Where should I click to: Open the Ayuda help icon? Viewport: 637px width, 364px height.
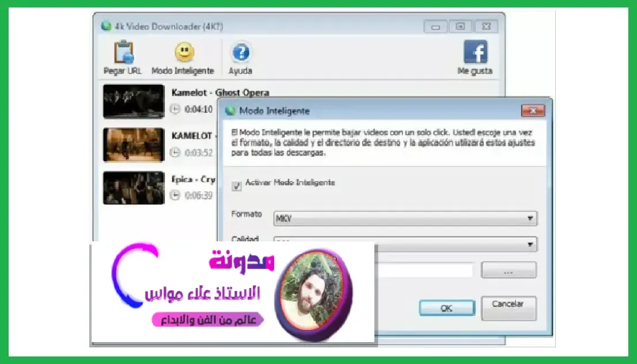[x=241, y=52]
